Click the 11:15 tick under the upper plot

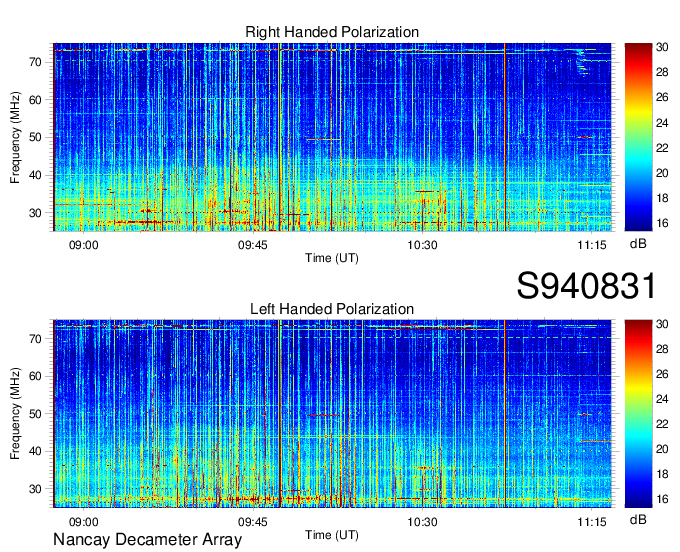[592, 245]
